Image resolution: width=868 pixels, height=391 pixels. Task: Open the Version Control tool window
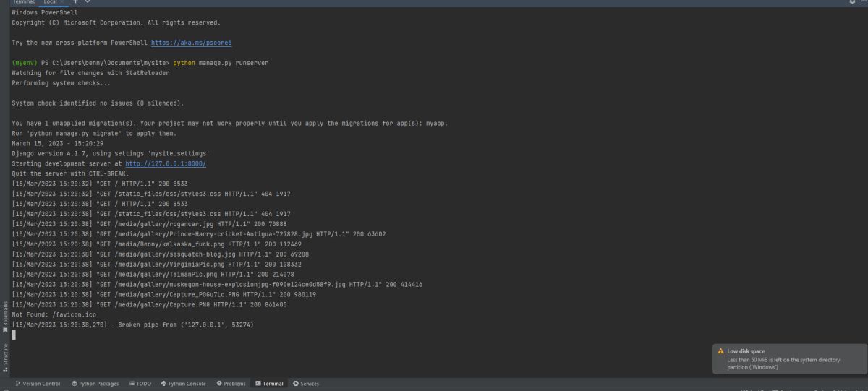click(x=38, y=384)
